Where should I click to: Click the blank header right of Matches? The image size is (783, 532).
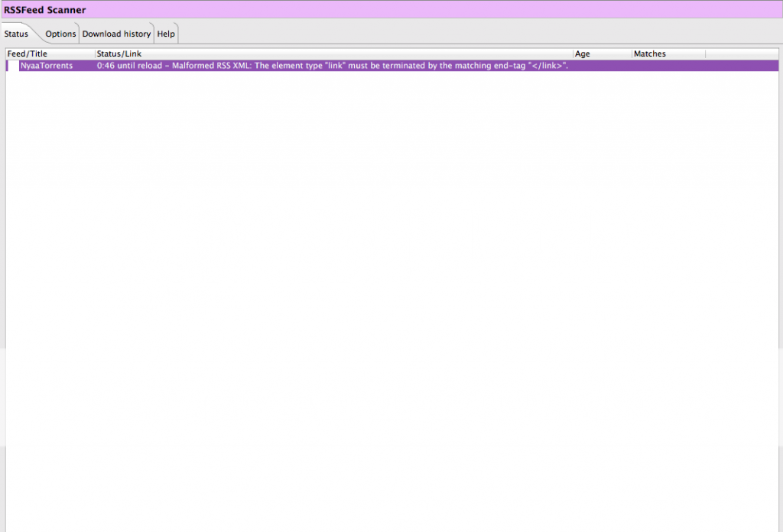pos(740,54)
